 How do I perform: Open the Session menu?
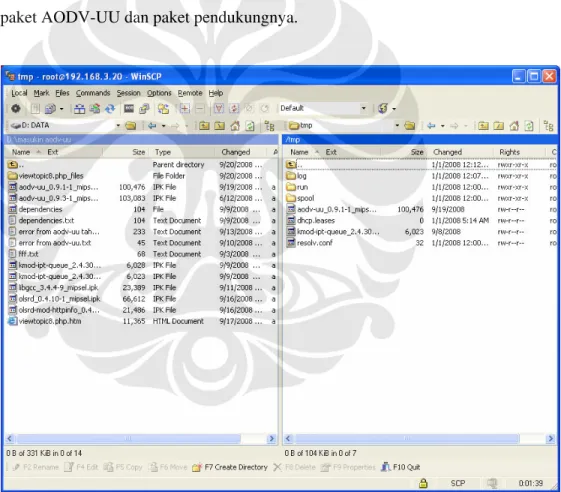(128, 93)
